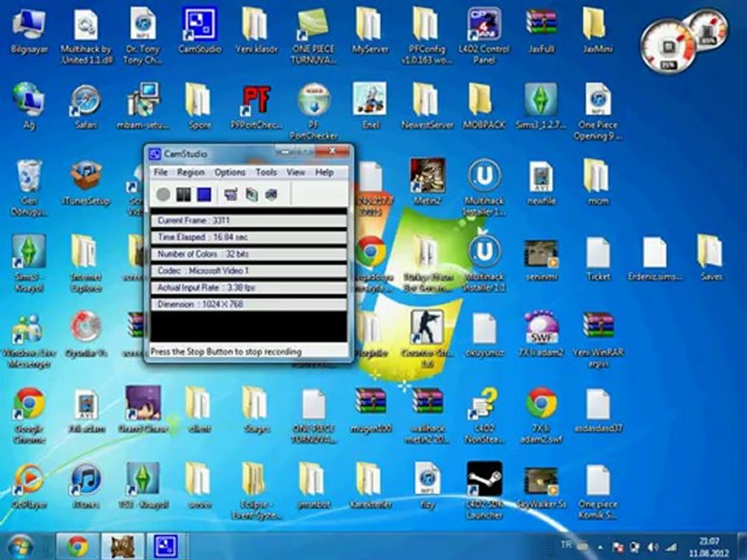
Task: Click the blue Stop button in CamStudio
Action: [204, 194]
